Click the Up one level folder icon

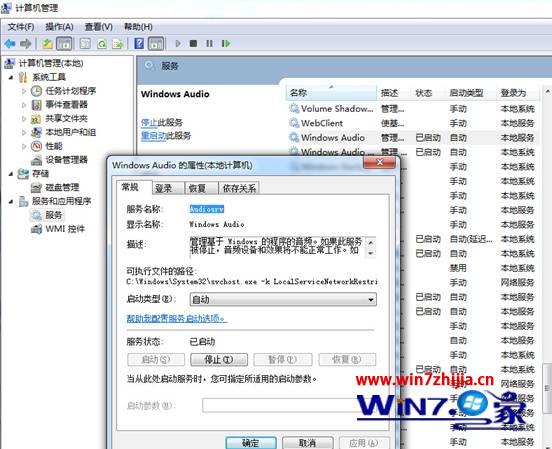click(x=48, y=44)
